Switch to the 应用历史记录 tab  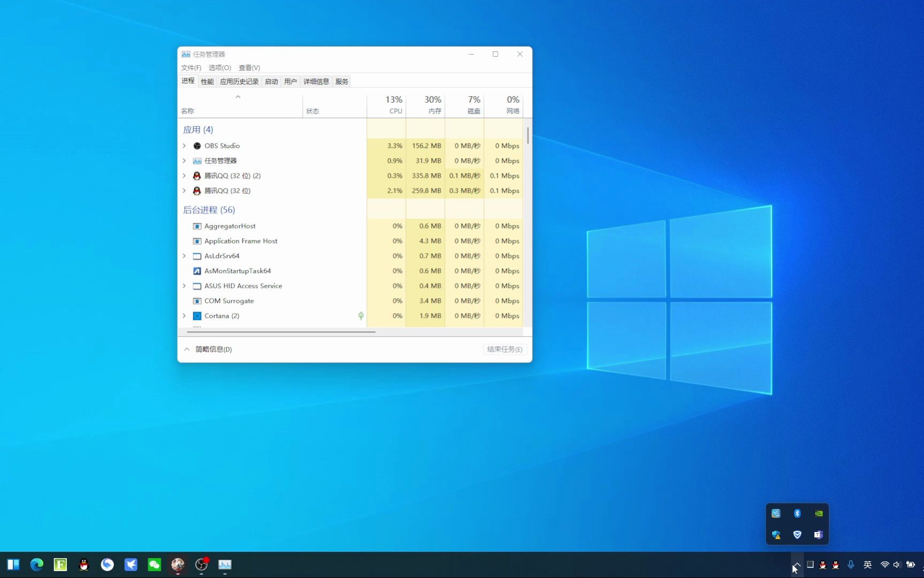point(239,81)
